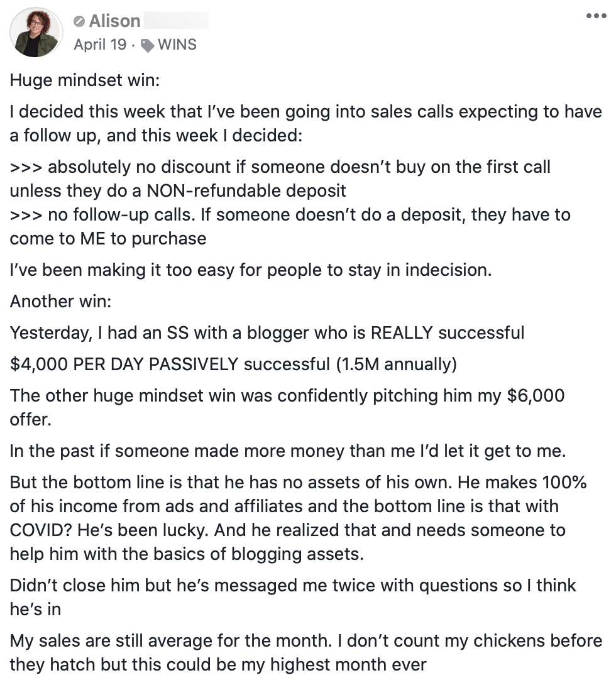Click the badge icon beside Alison's name

click(79, 21)
